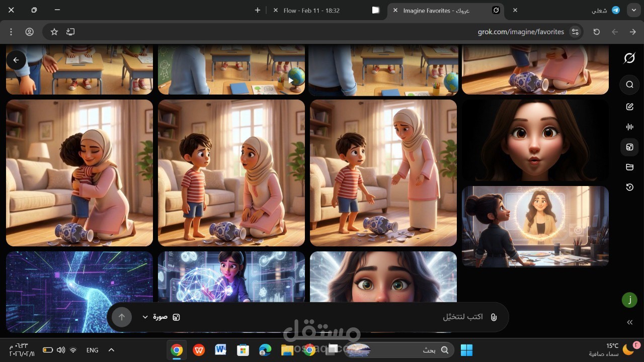
Task: Select the Imagine icon in sidebar
Action: (x=629, y=147)
